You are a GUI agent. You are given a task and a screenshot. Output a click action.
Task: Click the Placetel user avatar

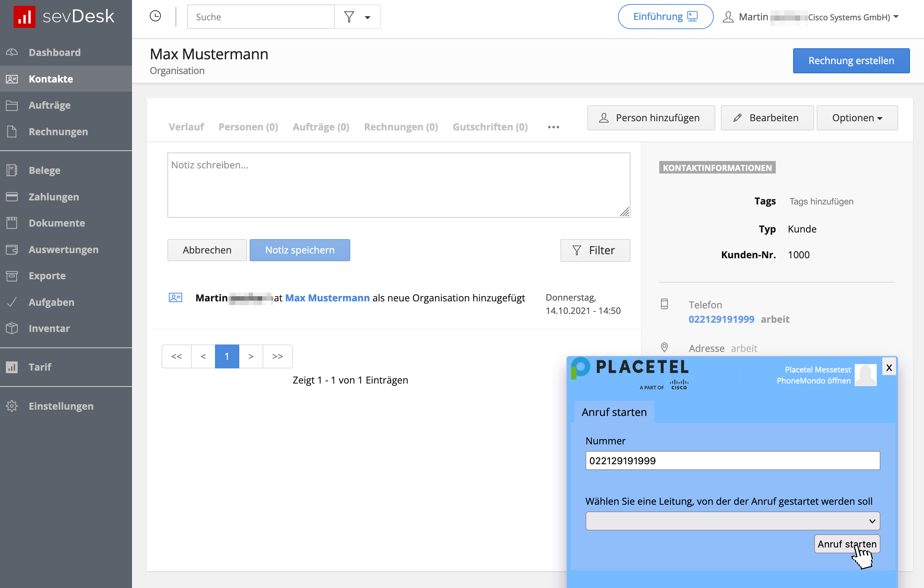(866, 375)
